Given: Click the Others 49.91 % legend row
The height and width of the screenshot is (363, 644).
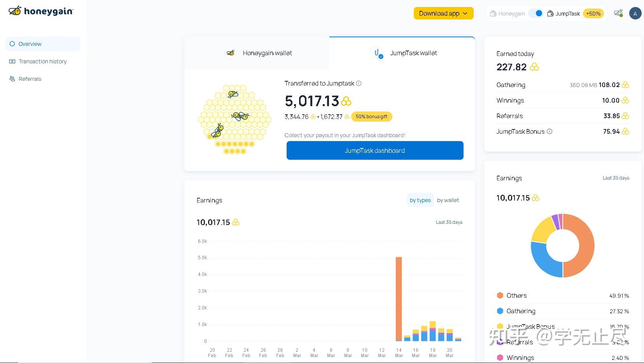Looking at the screenshot, I should click(x=563, y=295).
